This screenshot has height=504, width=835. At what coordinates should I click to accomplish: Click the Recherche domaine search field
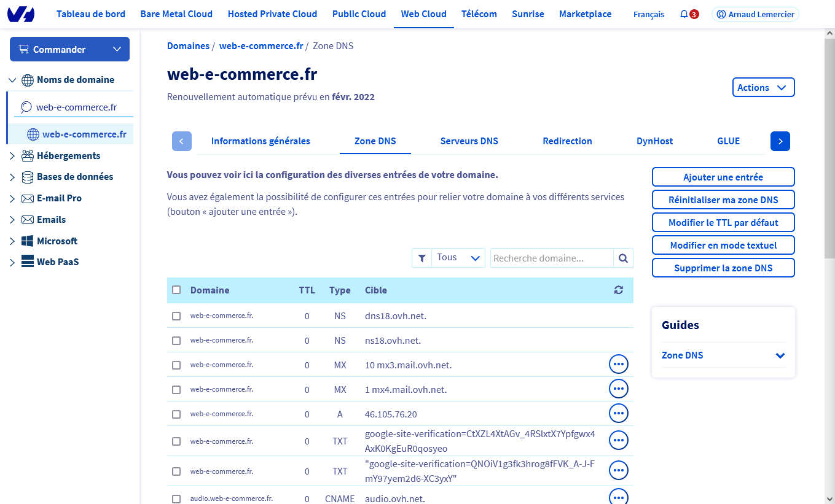(x=552, y=258)
